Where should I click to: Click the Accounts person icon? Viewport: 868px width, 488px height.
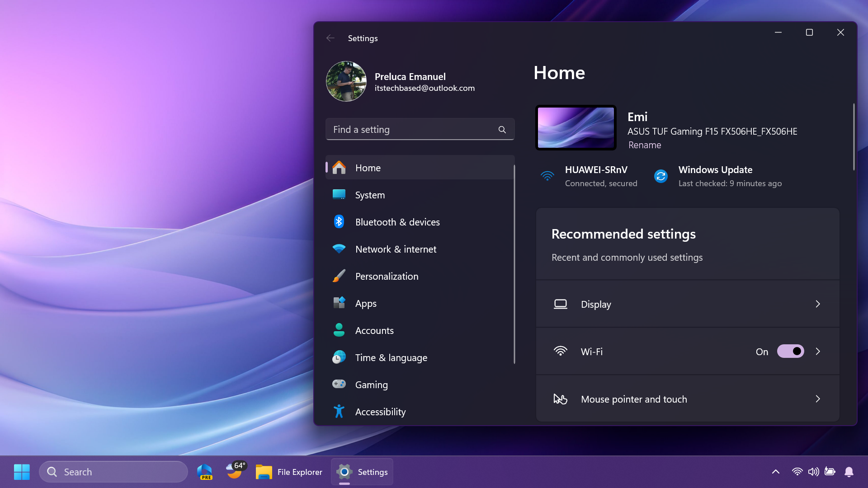tap(339, 330)
